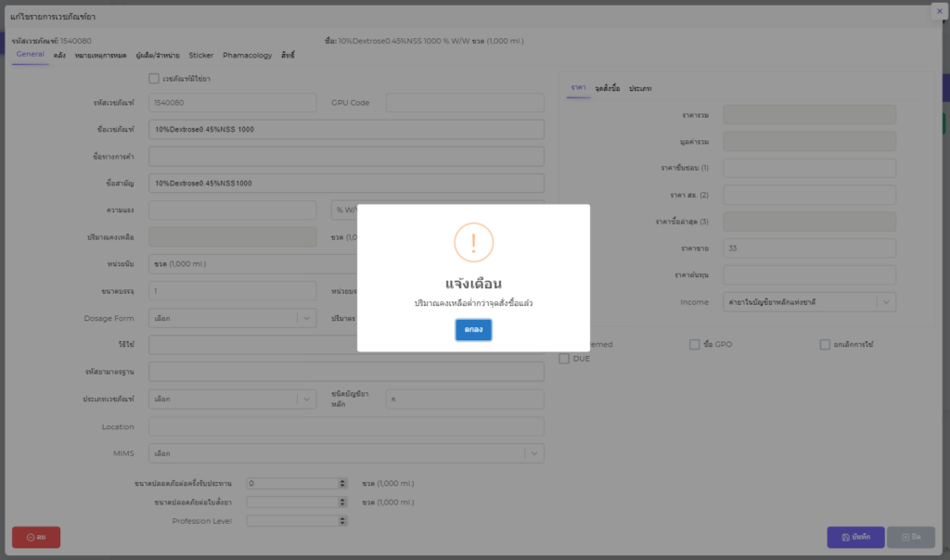Close the edit dialog with the X icon
The image size is (950, 560).
pos(938,10)
